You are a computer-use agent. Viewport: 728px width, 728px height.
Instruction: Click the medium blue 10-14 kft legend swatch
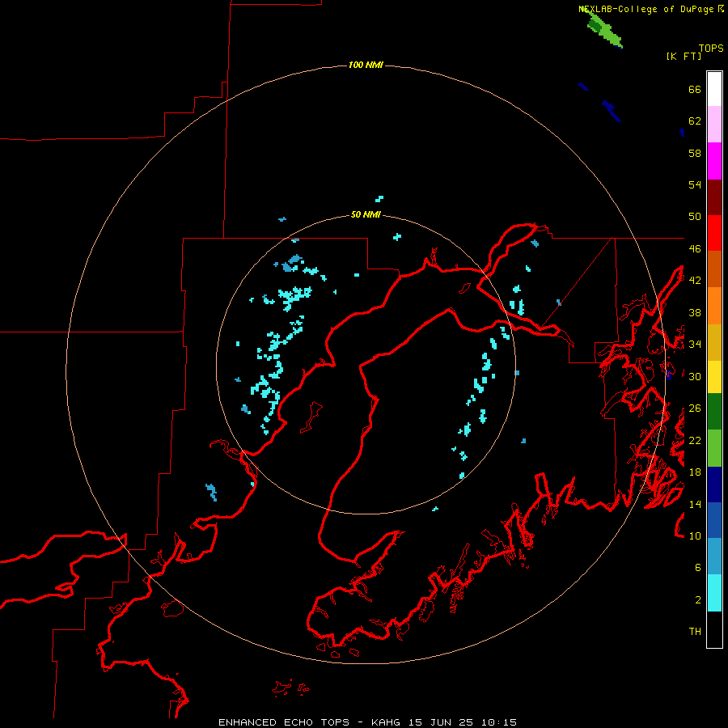pos(714,520)
